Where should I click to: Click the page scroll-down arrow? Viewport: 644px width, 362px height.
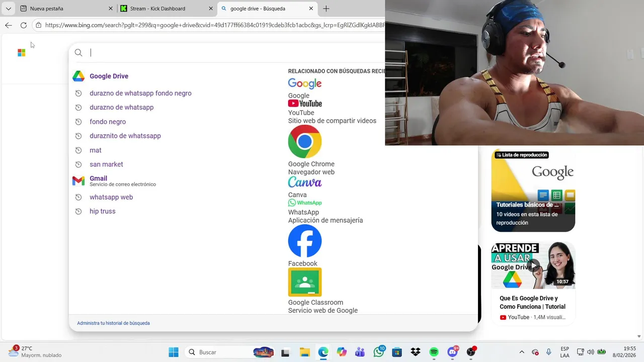click(x=639, y=336)
